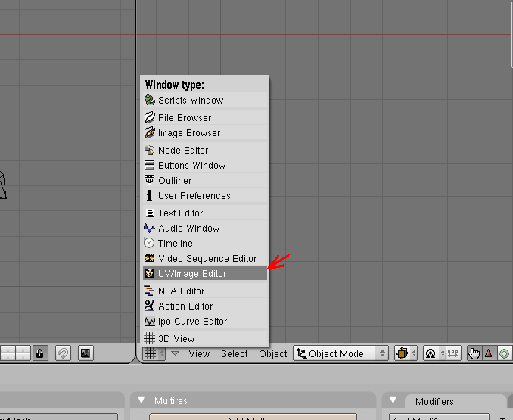The image size is (513, 420).
Task: Open the pivot point dropdown
Action: (434, 353)
